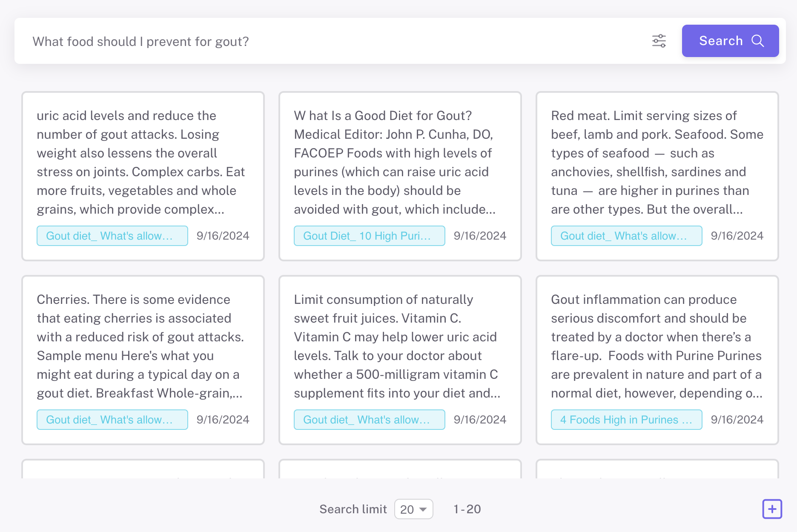Open the '4 Foods High in Purines' source tag
The height and width of the screenshot is (532, 797).
point(626,420)
